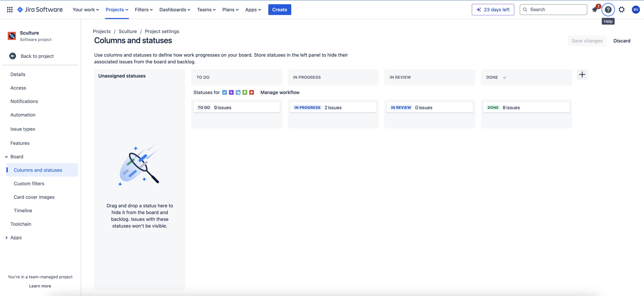Select the purple Epic issue type icon
Viewport: 644px width, 296px height.
click(x=231, y=92)
